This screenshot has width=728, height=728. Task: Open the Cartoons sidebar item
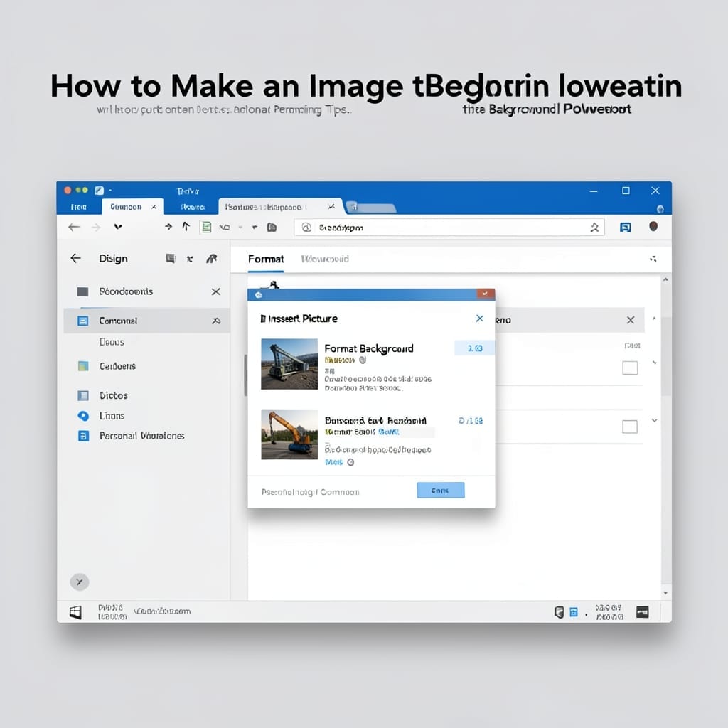pos(117,366)
